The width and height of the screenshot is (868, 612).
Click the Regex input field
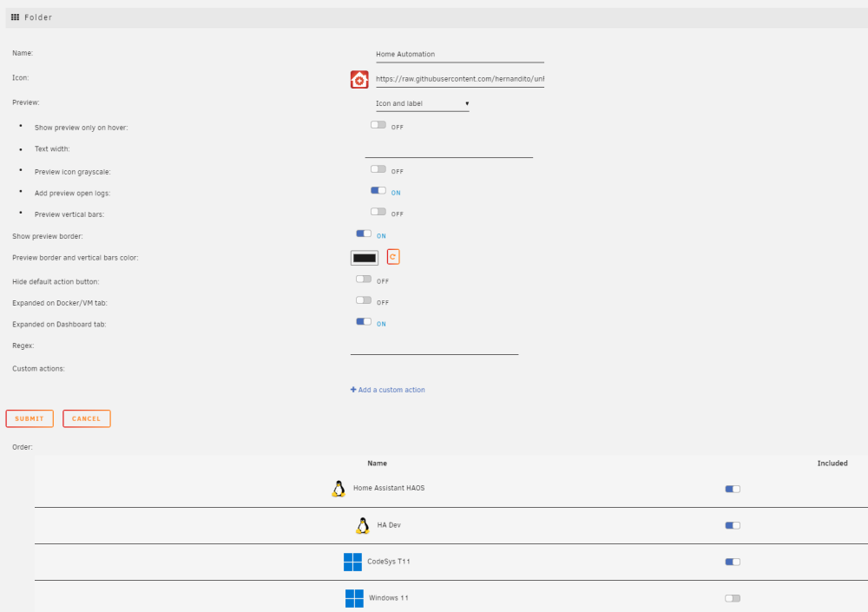tap(434, 346)
